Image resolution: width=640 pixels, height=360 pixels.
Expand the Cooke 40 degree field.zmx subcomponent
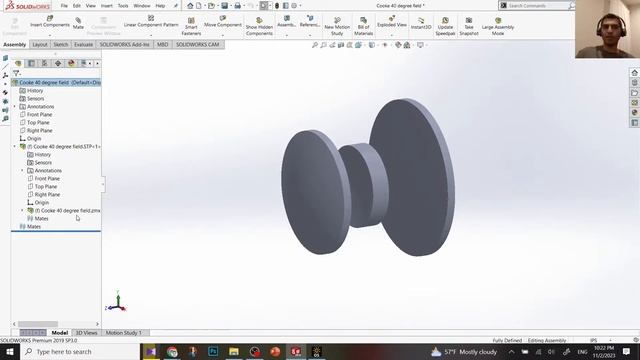22,210
